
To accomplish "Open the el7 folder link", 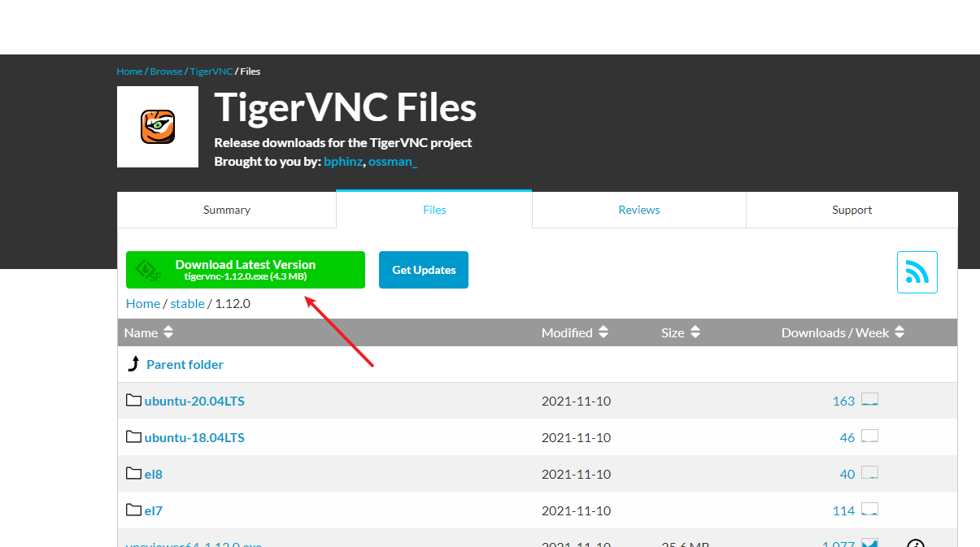I will tap(154, 510).
